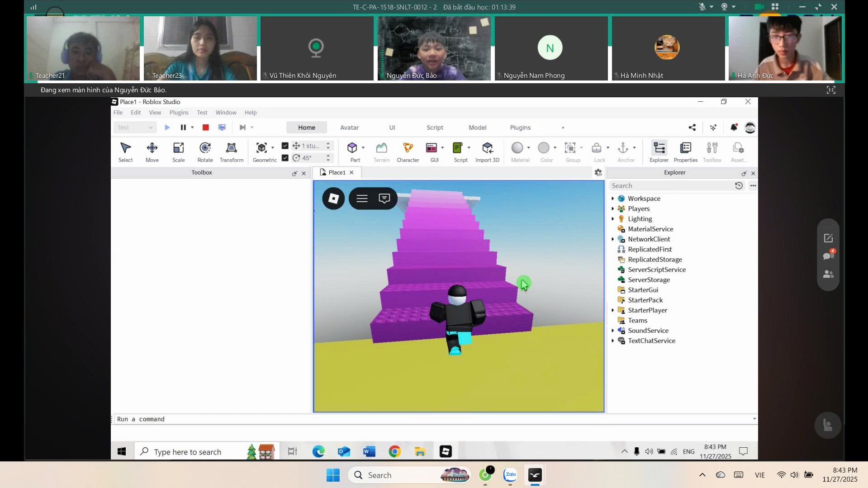Activate the Rotate tool
The height and width of the screenshot is (488, 868).
(205, 152)
